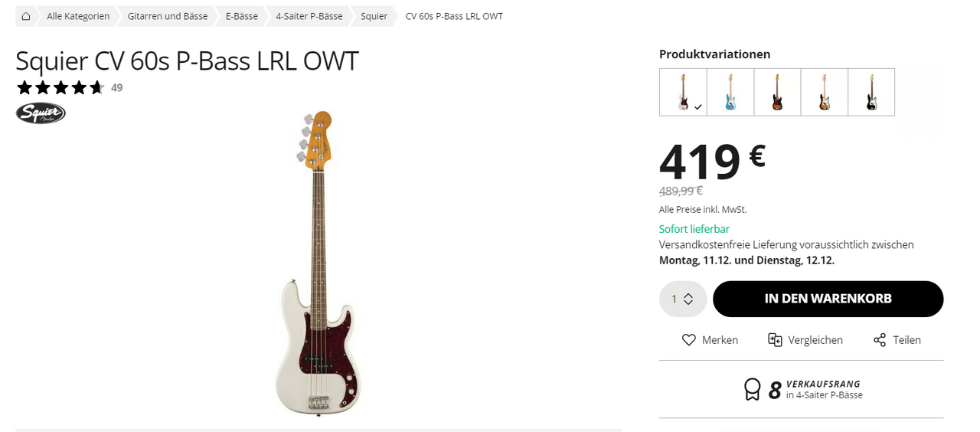Image resolution: width=980 pixels, height=432 pixels.
Task: Select the dark sunburst bass variation
Action: point(777,93)
